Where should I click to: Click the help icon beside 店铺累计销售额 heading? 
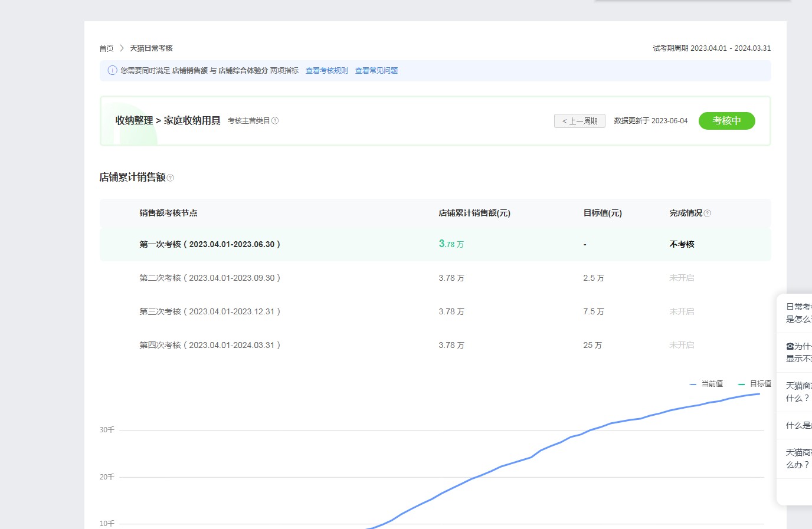tap(171, 178)
